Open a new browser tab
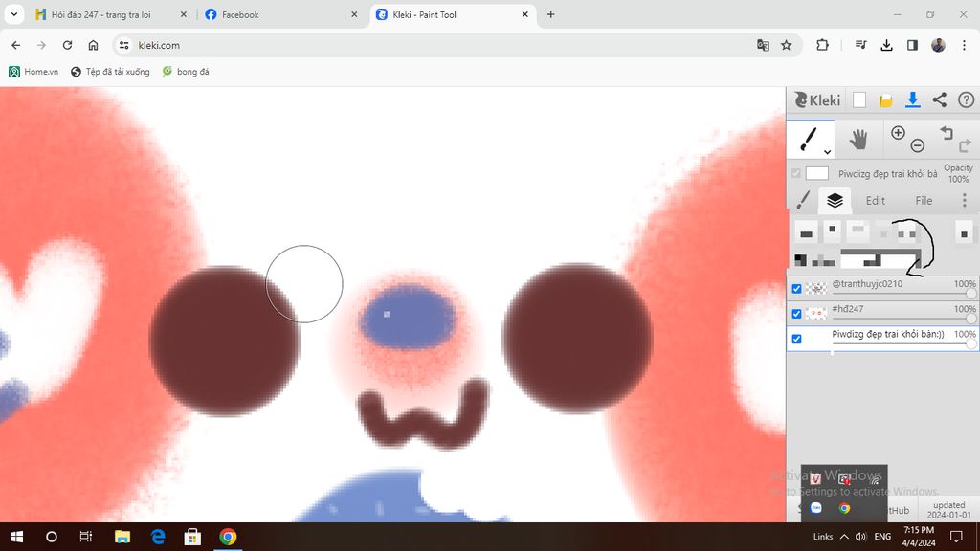Image resolution: width=980 pixels, height=551 pixels. (550, 14)
